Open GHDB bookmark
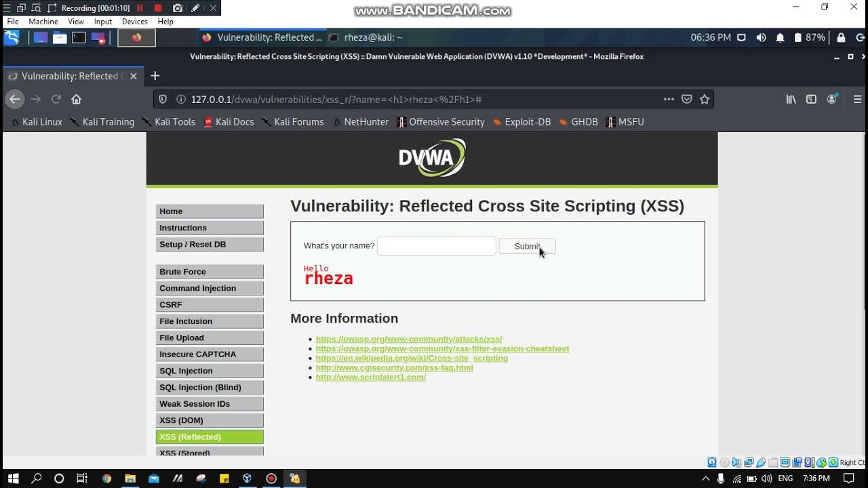The height and width of the screenshot is (488, 868). tap(578, 122)
